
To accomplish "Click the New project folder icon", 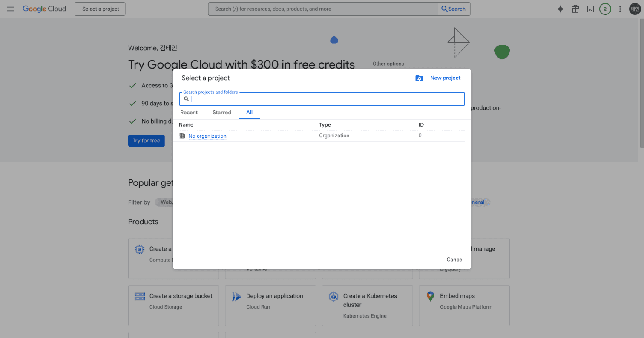I will (x=419, y=78).
